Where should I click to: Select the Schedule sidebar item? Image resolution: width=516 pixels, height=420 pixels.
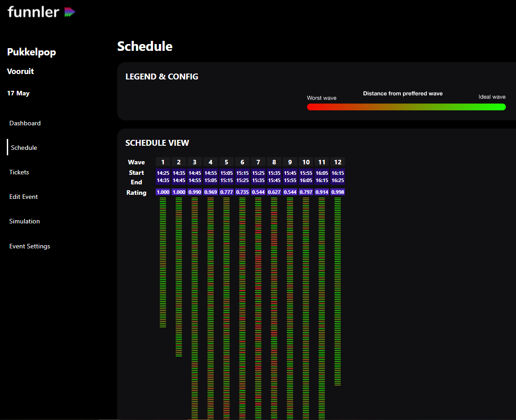click(x=24, y=148)
